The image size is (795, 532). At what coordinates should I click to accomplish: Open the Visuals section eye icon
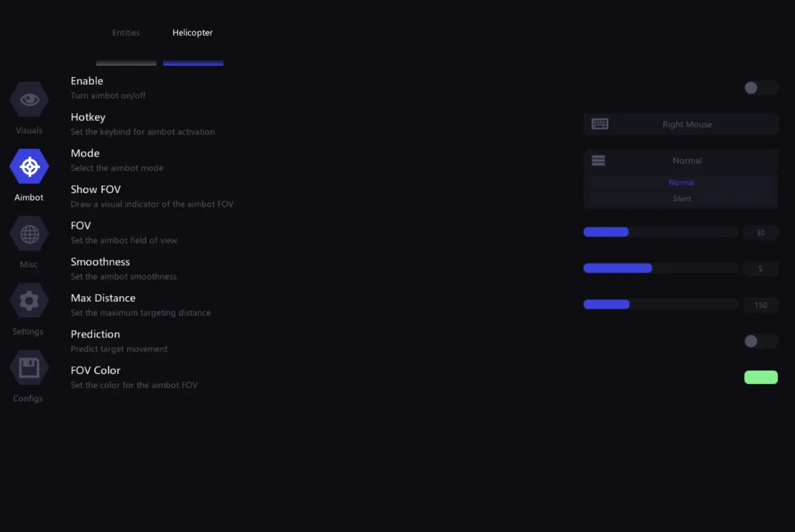[x=29, y=100]
